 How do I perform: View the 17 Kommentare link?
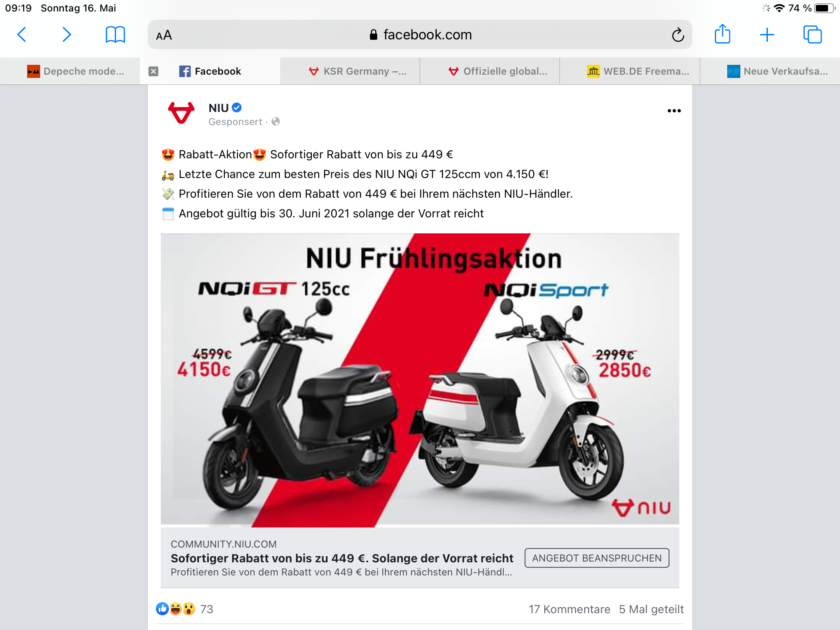(x=569, y=609)
